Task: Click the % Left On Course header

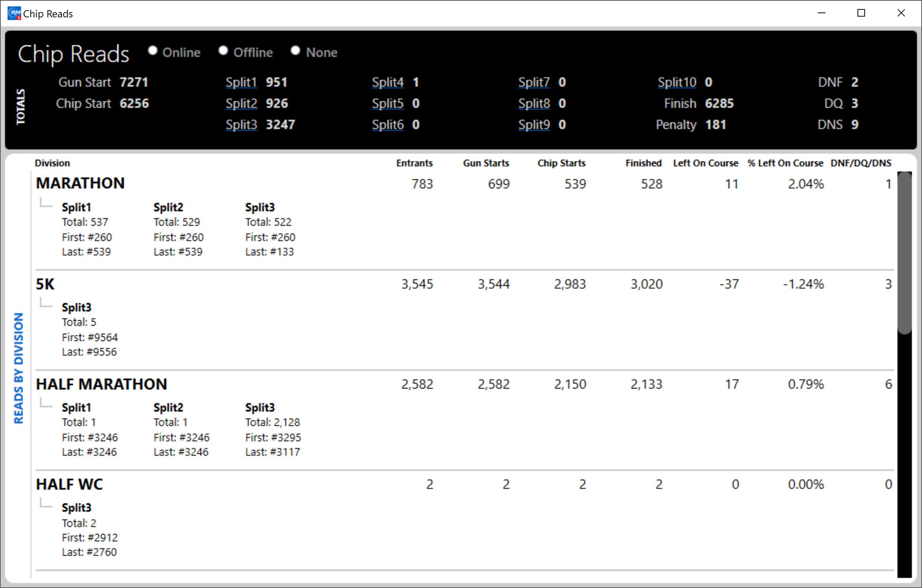Action: (785, 163)
